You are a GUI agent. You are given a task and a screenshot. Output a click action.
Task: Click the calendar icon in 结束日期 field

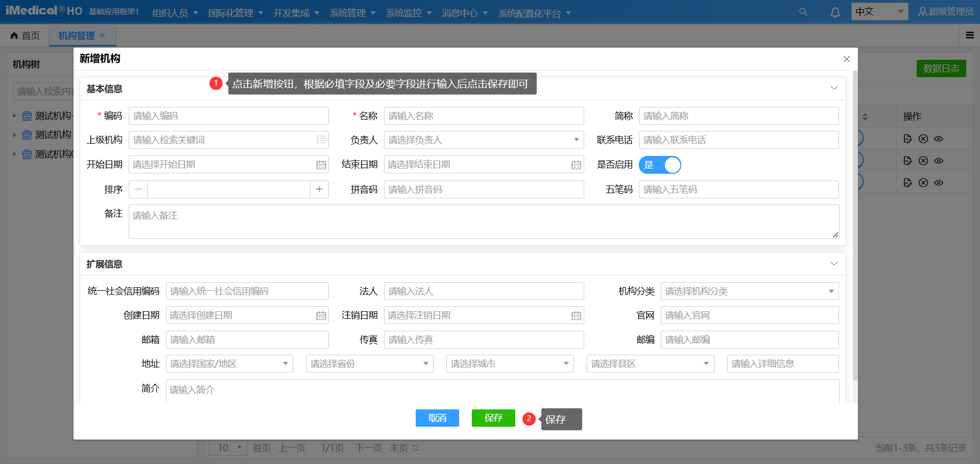pyautogui.click(x=576, y=165)
